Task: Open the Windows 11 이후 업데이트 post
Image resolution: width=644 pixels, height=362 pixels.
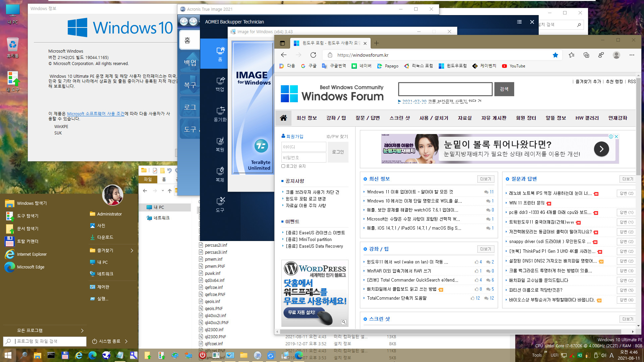Action: (410, 192)
